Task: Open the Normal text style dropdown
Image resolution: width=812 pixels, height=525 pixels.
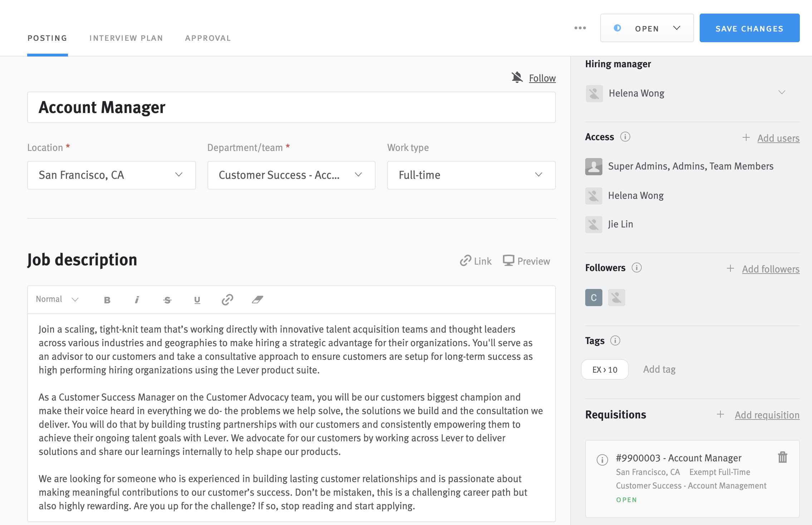Action: [57, 299]
